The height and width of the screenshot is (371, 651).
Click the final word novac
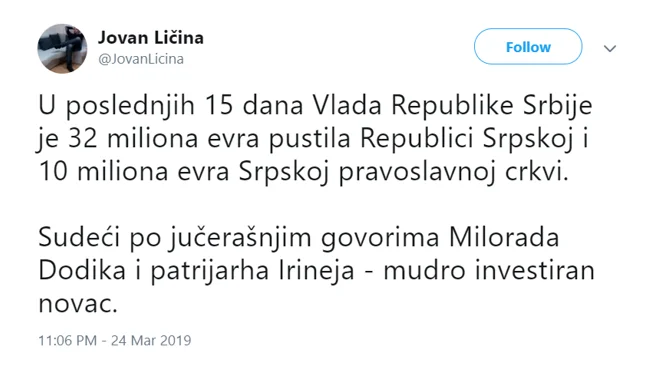[x=78, y=304]
